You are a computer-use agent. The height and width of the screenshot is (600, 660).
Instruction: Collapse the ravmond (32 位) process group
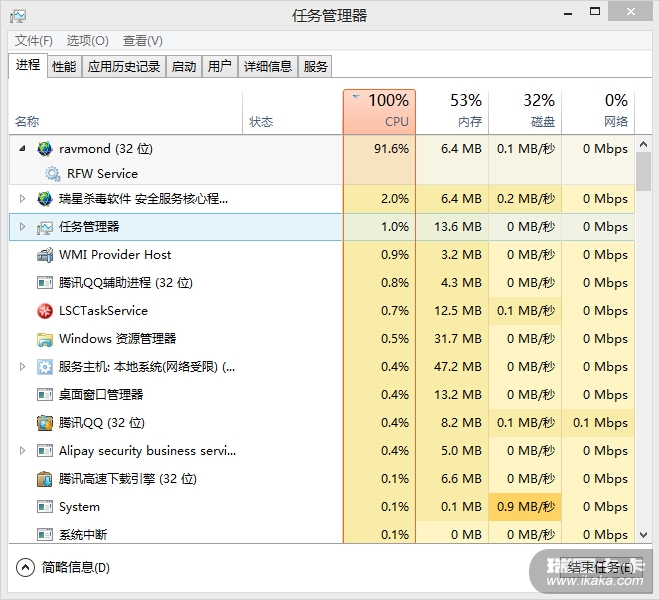pyautogui.click(x=22, y=148)
